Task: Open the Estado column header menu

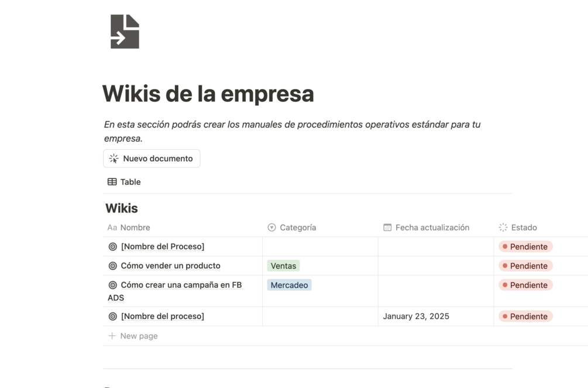Action: tap(524, 228)
